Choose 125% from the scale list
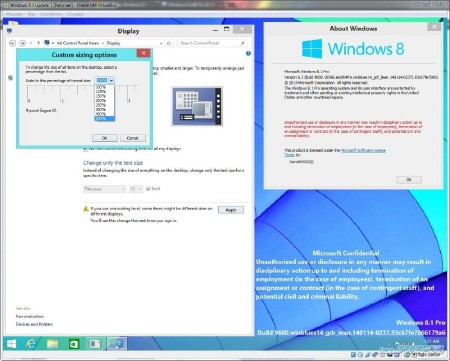The width and height of the screenshot is (450, 361). [x=105, y=91]
